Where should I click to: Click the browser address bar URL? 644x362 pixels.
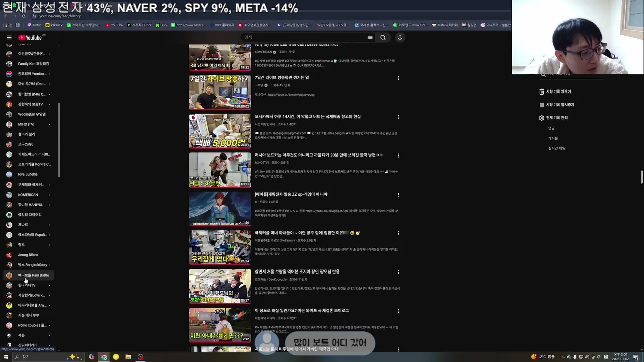pos(60,16)
